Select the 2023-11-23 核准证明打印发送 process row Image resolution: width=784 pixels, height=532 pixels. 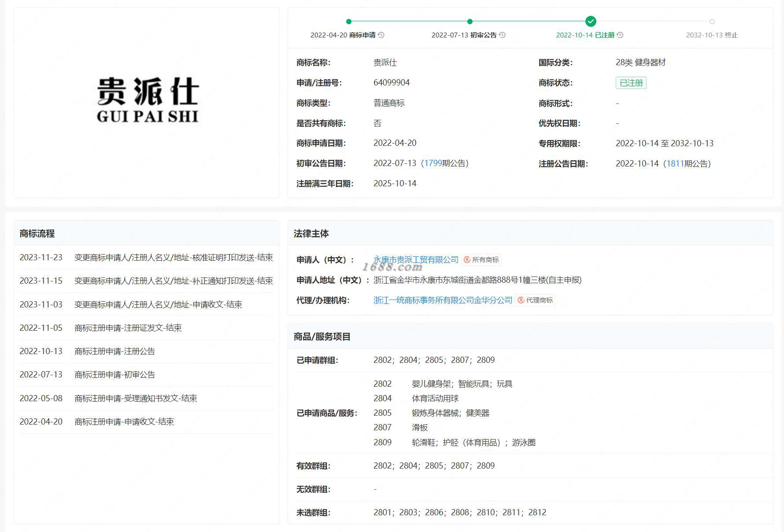[146, 258]
